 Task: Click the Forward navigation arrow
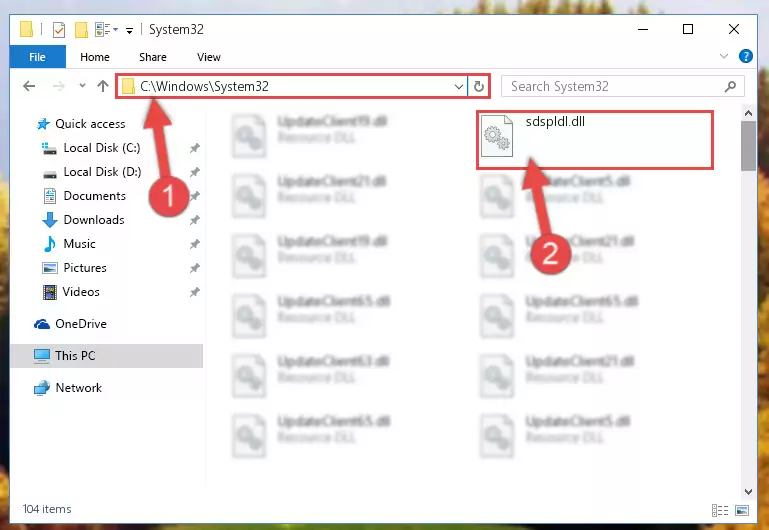(58, 87)
